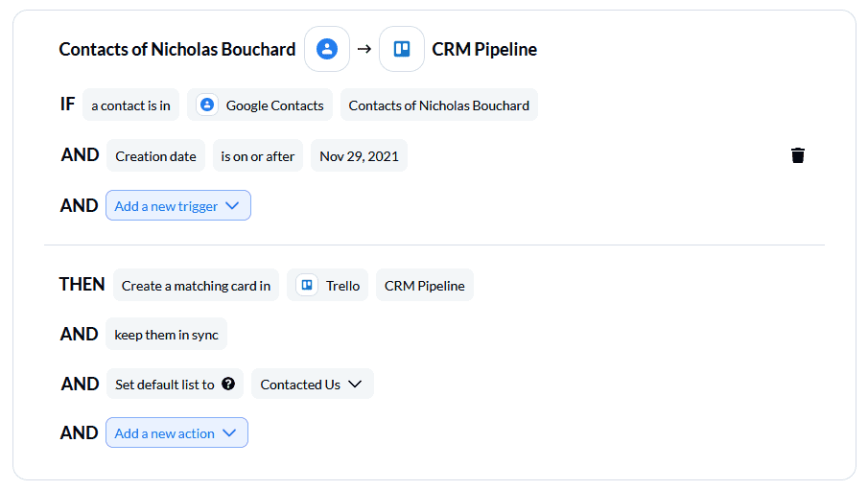Click the Google Contacts icon in the header

[x=327, y=49]
